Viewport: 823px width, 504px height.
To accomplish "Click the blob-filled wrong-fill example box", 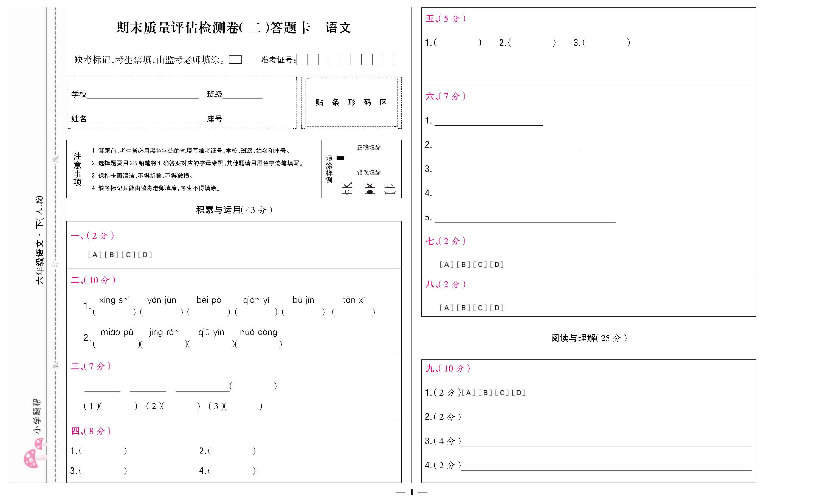I will (x=370, y=192).
